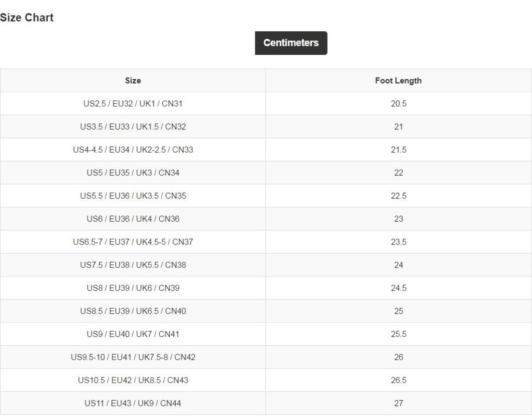The height and width of the screenshot is (416, 532).
Task: Click the US6.5-7 / EU37 size cell
Action: [x=133, y=242]
